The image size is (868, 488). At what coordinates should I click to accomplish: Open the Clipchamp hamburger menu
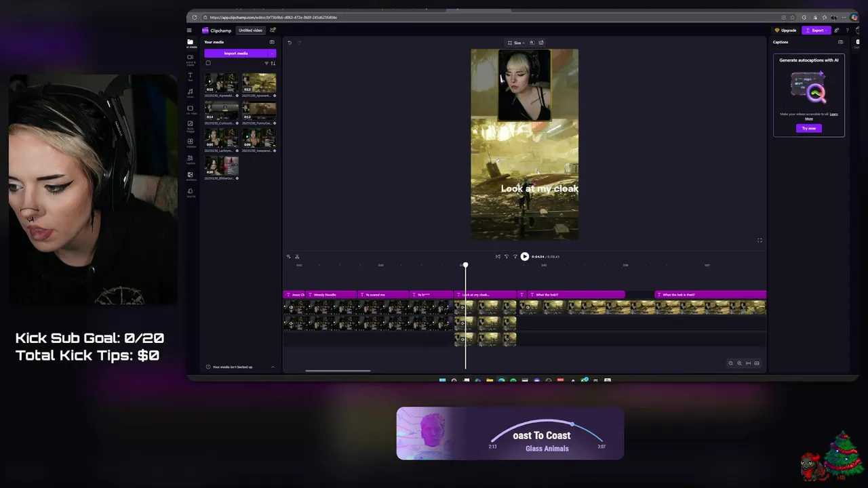[x=189, y=30]
